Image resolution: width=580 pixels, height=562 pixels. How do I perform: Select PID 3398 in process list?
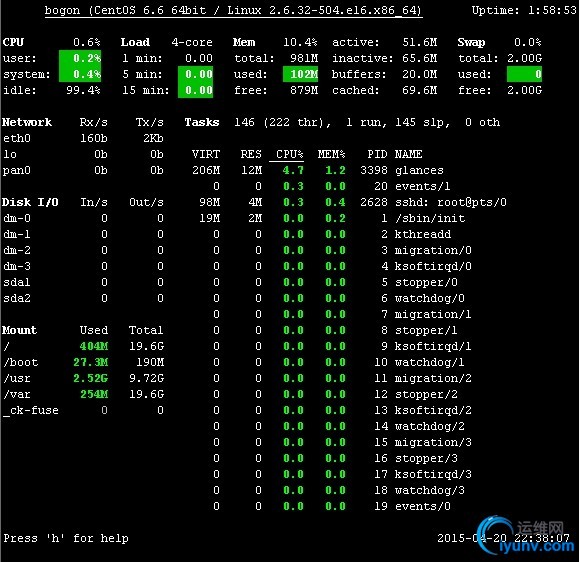pos(374,170)
